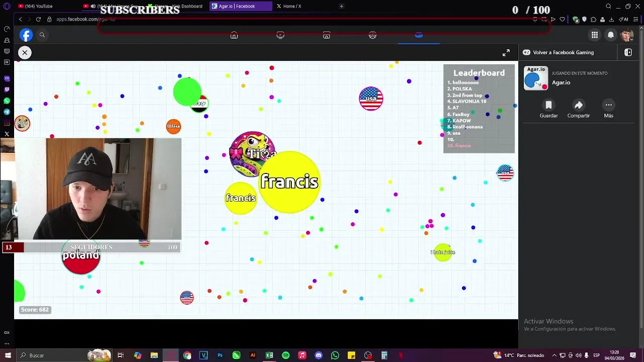Open weather widget 14°C Parc. soleado
644x362 pixels.
(519, 355)
